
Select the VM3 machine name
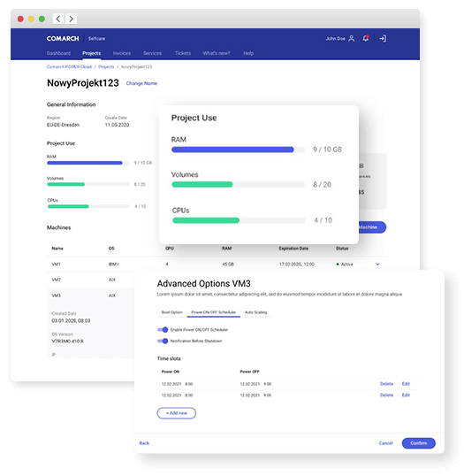pos(56,296)
